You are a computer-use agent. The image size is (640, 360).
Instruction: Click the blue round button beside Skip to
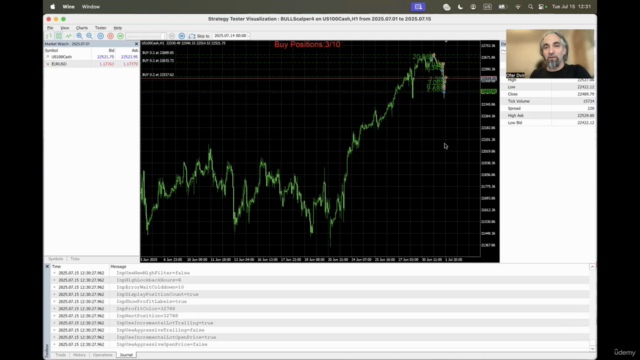point(182,36)
